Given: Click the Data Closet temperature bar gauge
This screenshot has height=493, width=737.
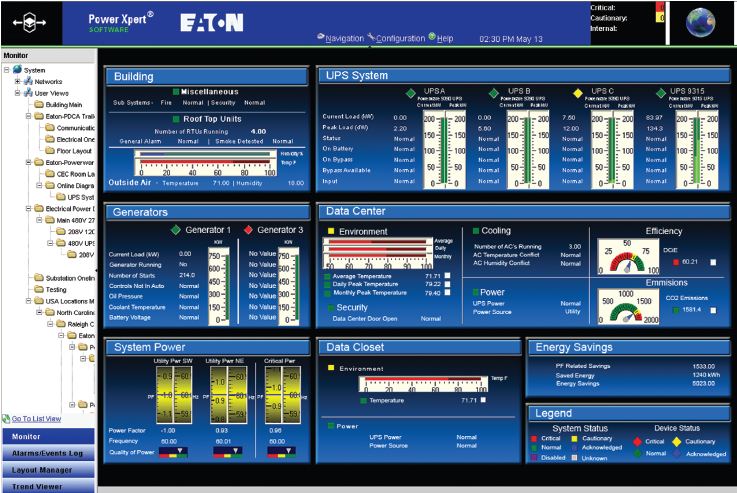Looking at the screenshot, I should point(423,384).
